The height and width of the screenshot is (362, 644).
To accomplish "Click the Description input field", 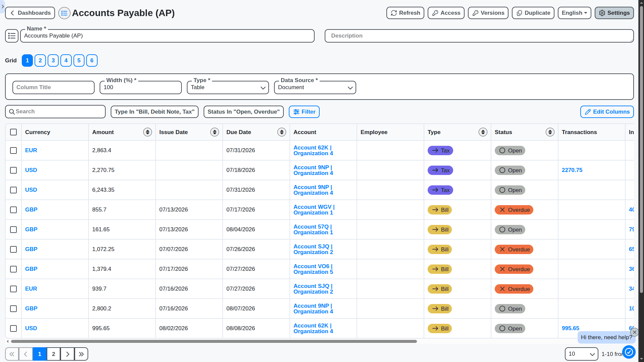I will pyautogui.click(x=479, y=36).
